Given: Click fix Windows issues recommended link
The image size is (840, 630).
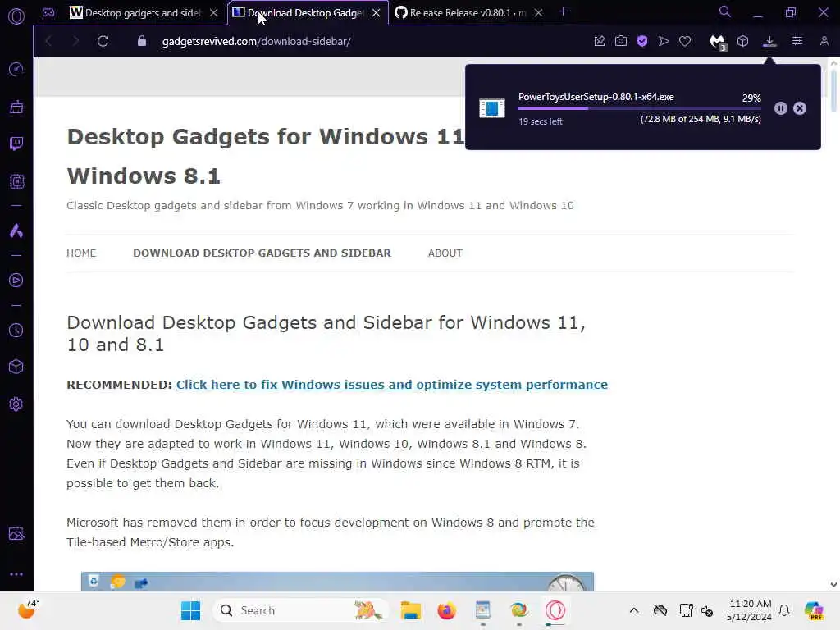Looking at the screenshot, I should pyautogui.click(x=391, y=385).
